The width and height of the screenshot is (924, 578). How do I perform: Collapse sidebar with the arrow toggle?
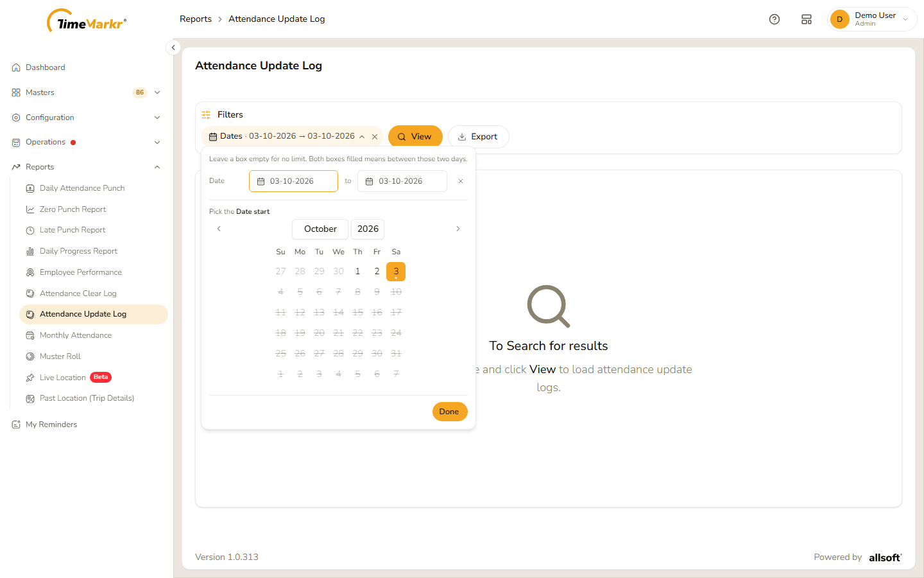point(173,48)
